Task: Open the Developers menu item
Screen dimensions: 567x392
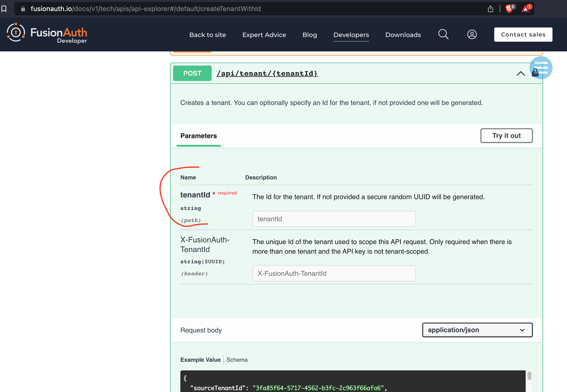Action: 351,35
